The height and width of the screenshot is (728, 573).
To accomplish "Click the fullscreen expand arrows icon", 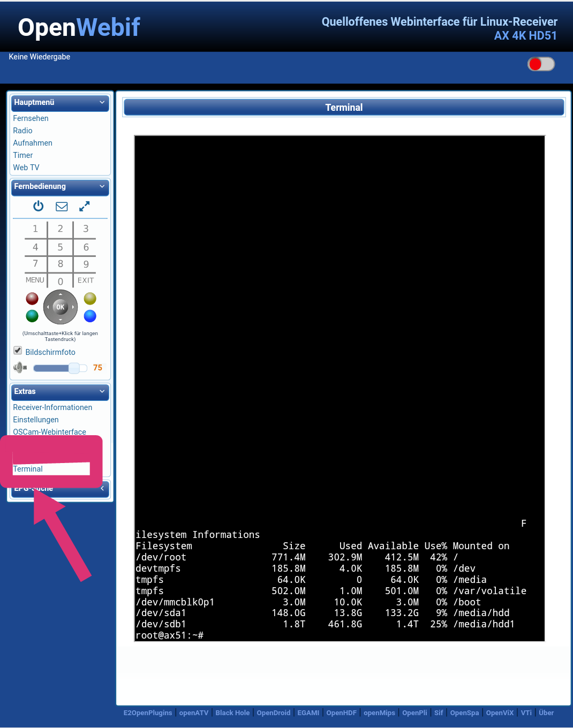I will [85, 206].
